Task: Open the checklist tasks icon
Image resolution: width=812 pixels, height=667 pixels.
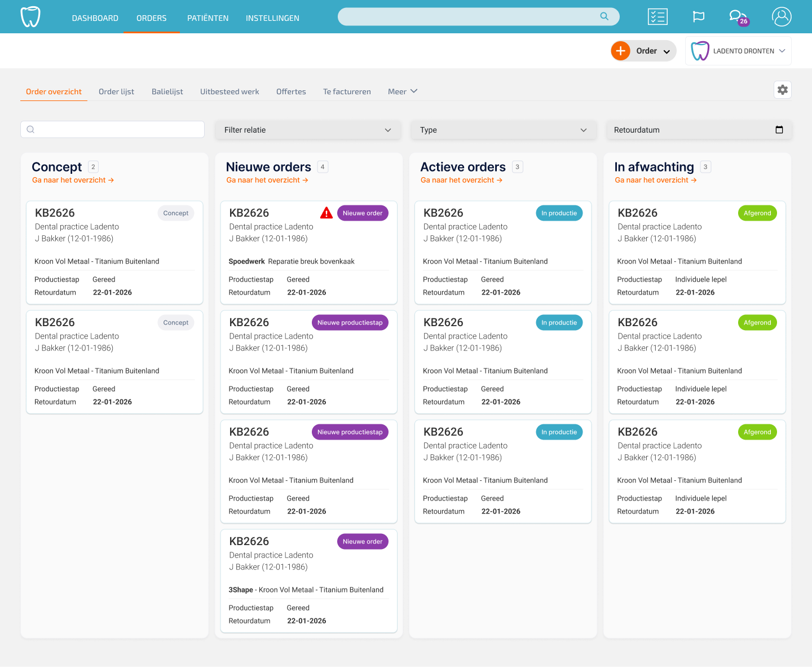Action: [657, 17]
